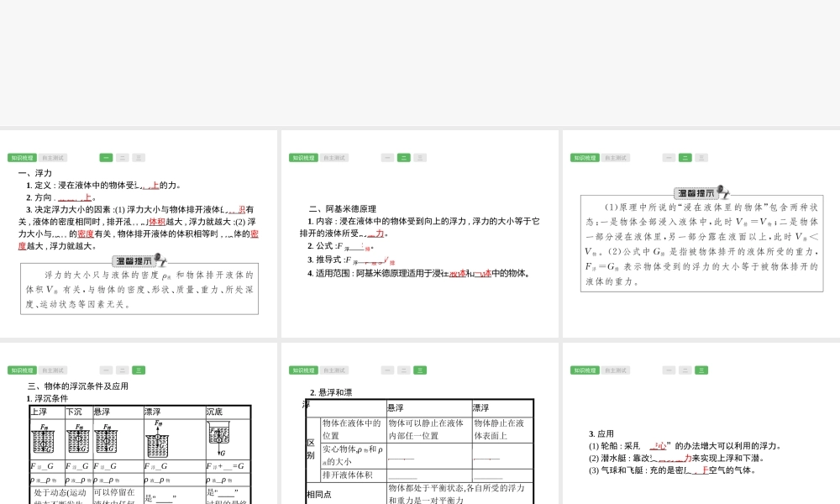
Task: Switch to 自主测试 on the 阿基米德原理 slide
Action: [334, 158]
